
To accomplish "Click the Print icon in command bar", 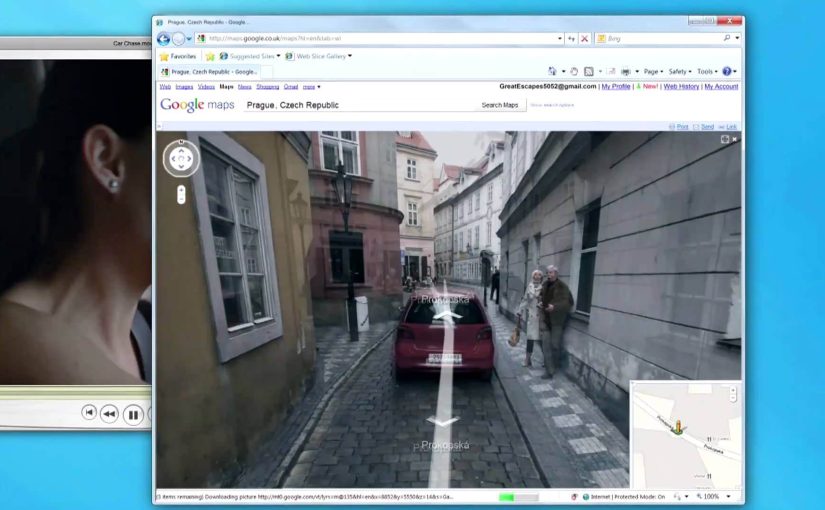I will [626, 71].
